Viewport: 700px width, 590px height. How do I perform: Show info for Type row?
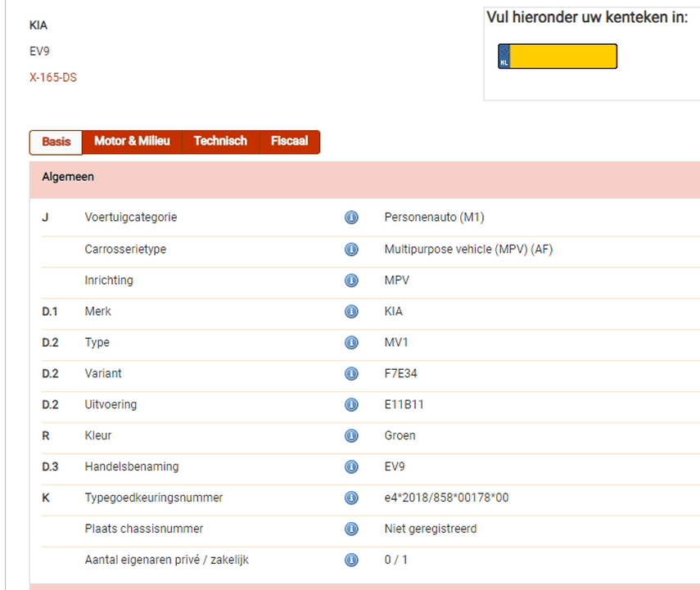[x=351, y=342]
